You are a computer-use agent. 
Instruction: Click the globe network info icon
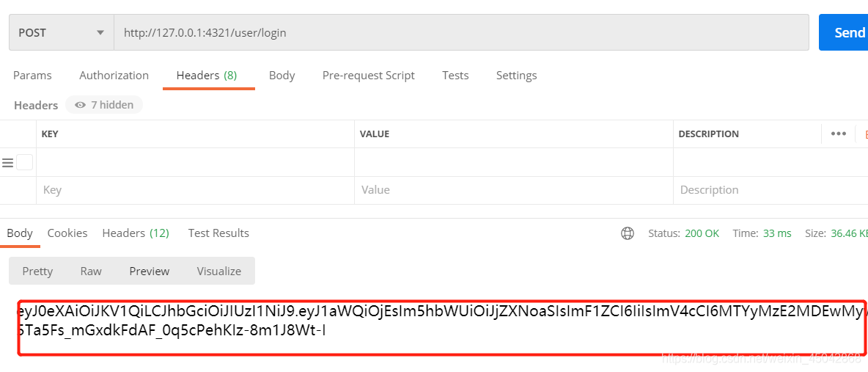pos(628,233)
